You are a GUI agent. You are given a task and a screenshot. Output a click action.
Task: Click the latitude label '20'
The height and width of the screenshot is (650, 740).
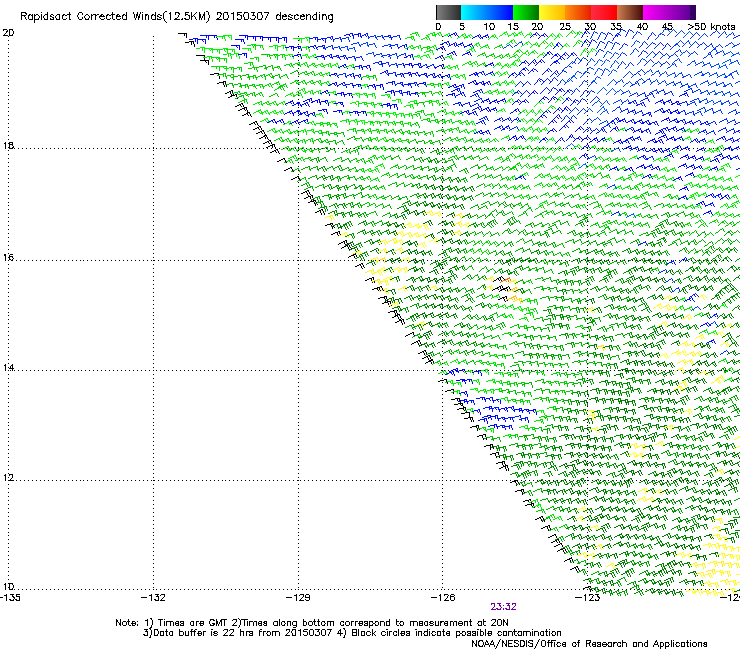(8, 33)
